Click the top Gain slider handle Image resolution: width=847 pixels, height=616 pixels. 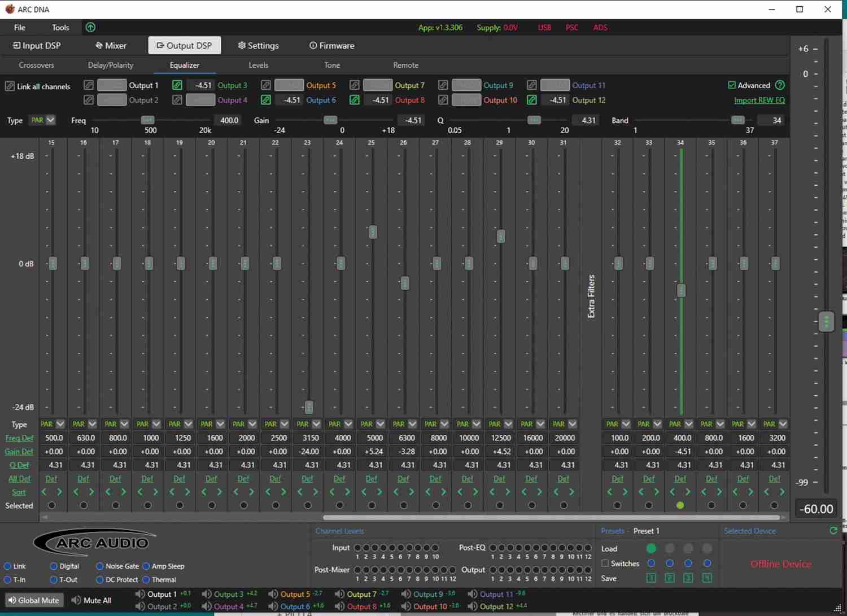point(330,120)
